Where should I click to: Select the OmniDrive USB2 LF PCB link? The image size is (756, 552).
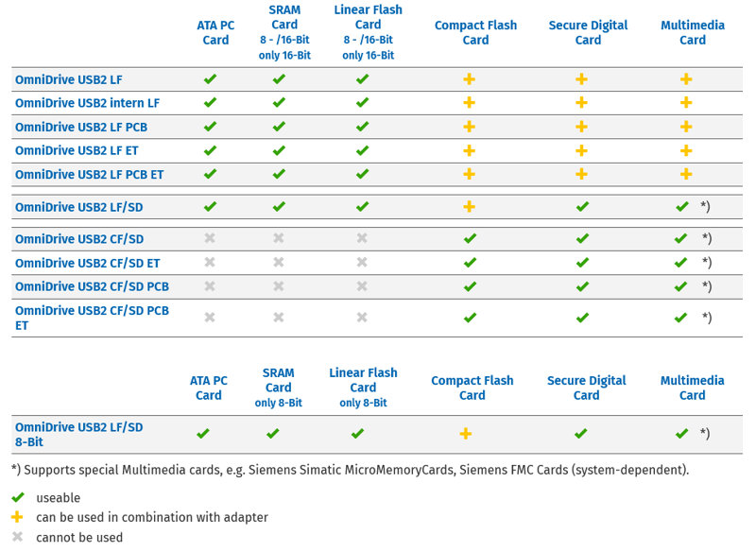tap(81, 128)
